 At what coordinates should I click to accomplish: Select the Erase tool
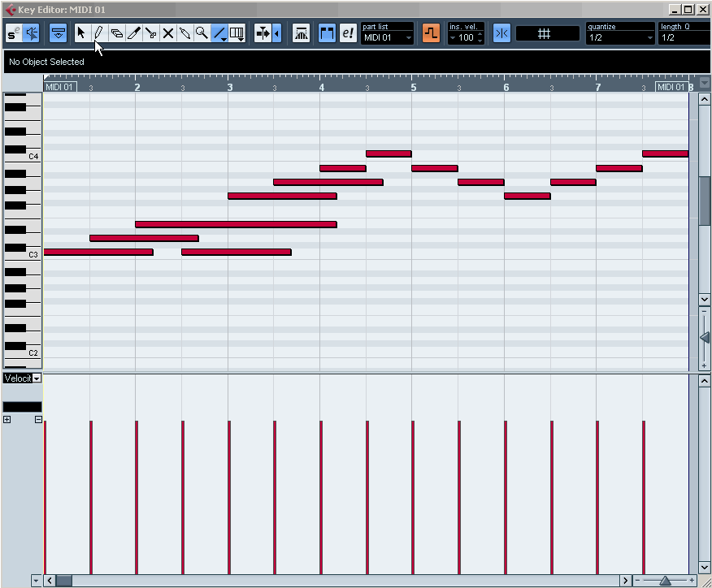[116, 33]
